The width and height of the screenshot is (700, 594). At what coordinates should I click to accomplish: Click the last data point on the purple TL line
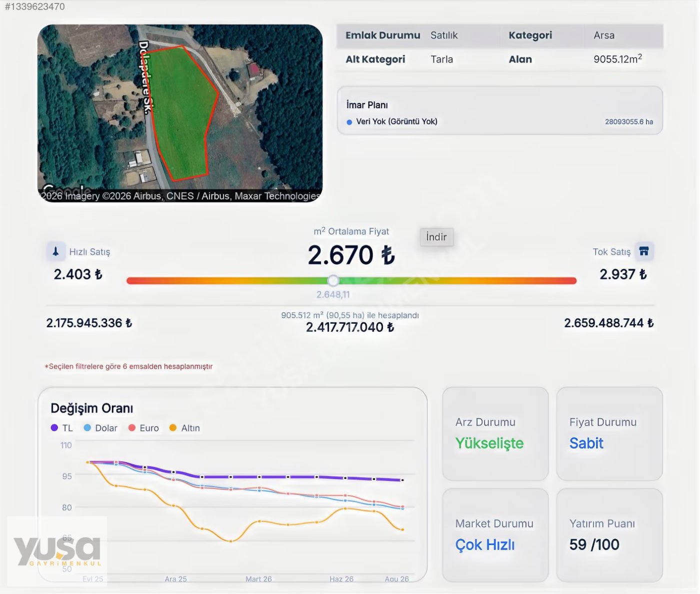tap(402, 480)
